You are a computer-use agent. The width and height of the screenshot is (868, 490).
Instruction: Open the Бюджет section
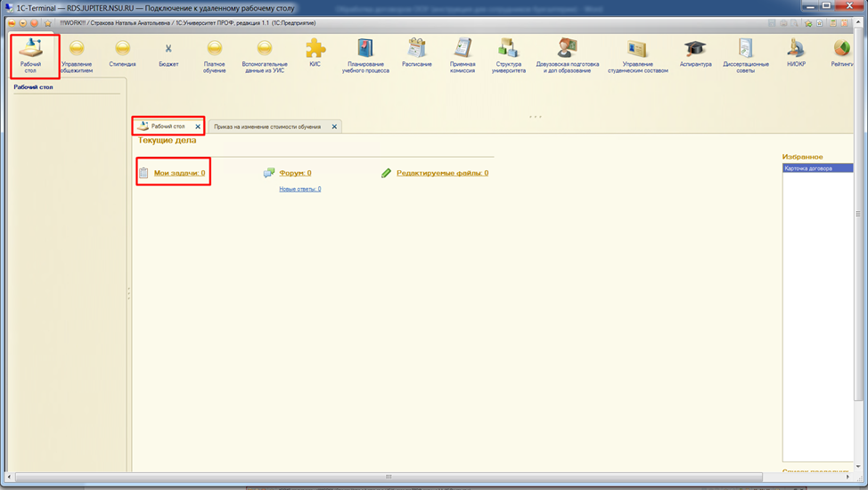pos(168,52)
